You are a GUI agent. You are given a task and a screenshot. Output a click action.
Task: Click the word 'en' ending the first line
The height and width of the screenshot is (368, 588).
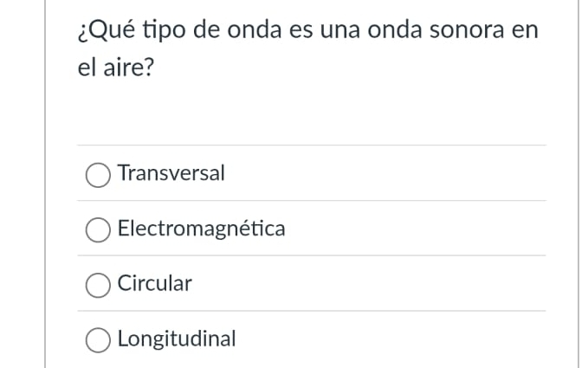(525, 31)
